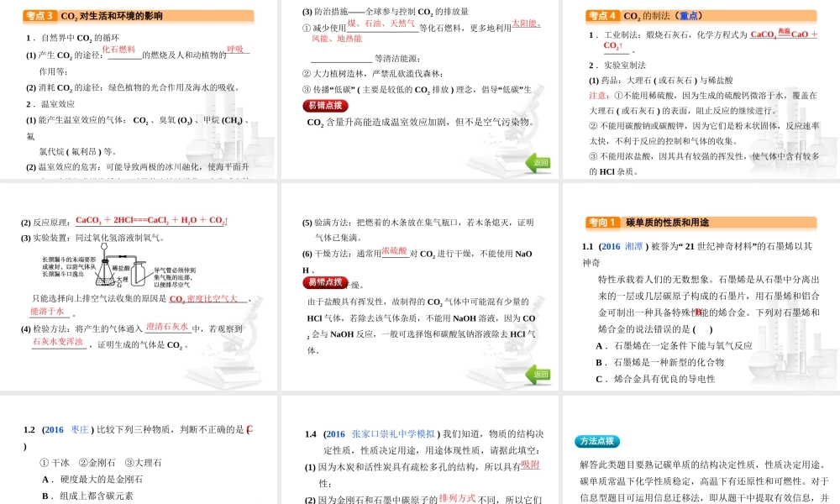This screenshot has width=840, height=504.
Task: Click the red 易错点拨 badge above 'CO2含量升高' text
Action: 325,106
